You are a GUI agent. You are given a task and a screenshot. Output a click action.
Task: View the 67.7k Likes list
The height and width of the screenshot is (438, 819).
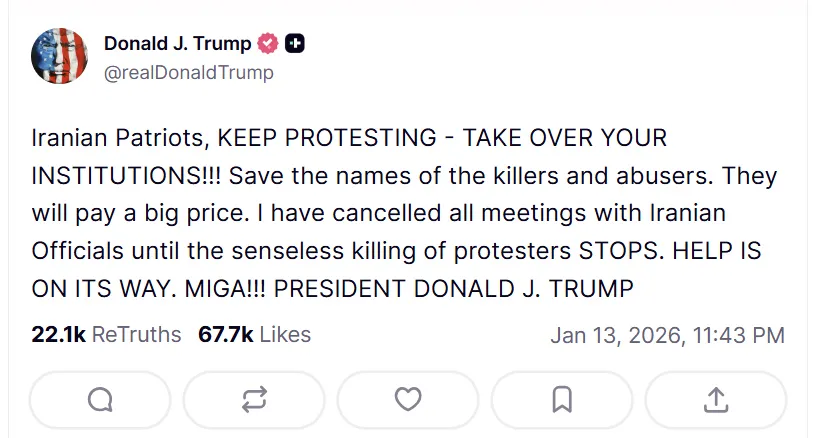pyautogui.click(x=254, y=334)
